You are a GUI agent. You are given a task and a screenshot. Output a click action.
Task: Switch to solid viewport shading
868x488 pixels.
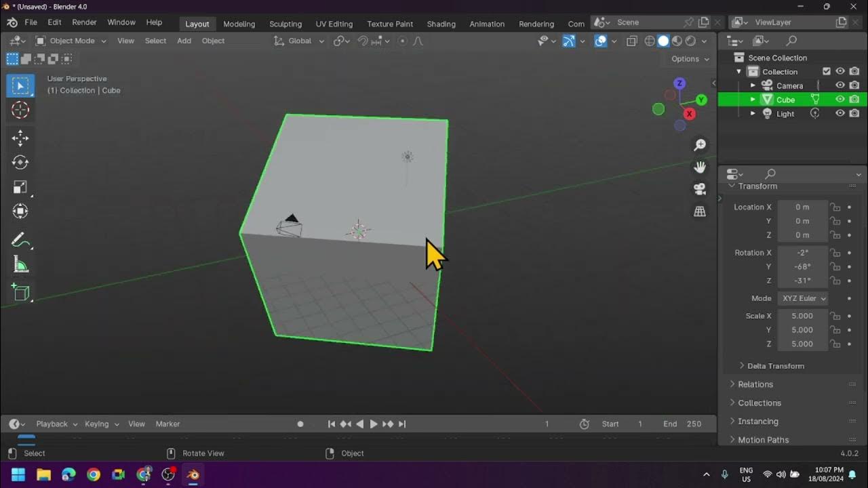(663, 41)
